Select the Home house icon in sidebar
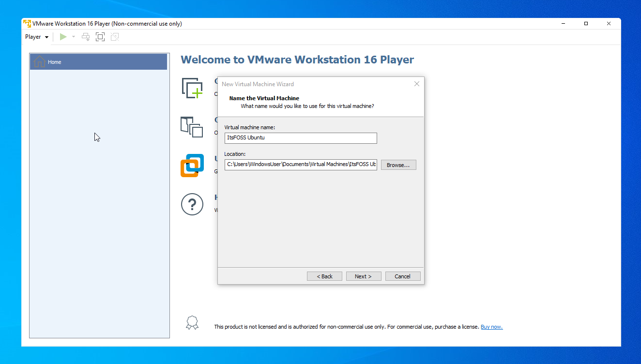The image size is (641, 364). [x=39, y=61]
